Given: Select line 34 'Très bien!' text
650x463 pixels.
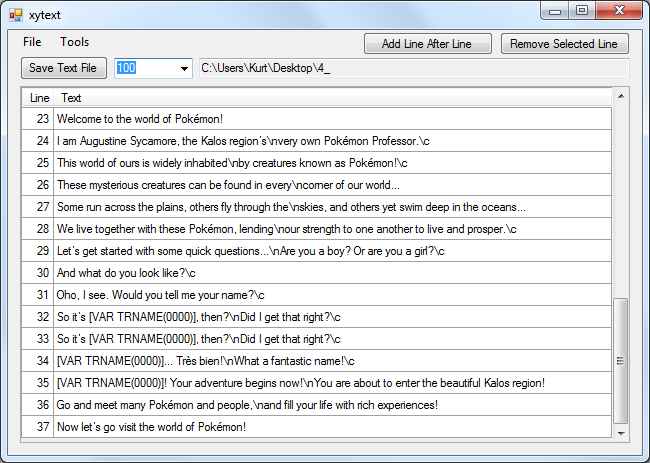Looking at the screenshot, I should (206, 361).
